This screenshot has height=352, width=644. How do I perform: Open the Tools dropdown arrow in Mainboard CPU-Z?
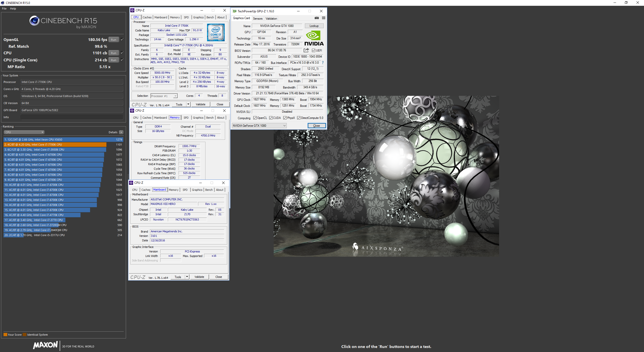(x=187, y=277)
